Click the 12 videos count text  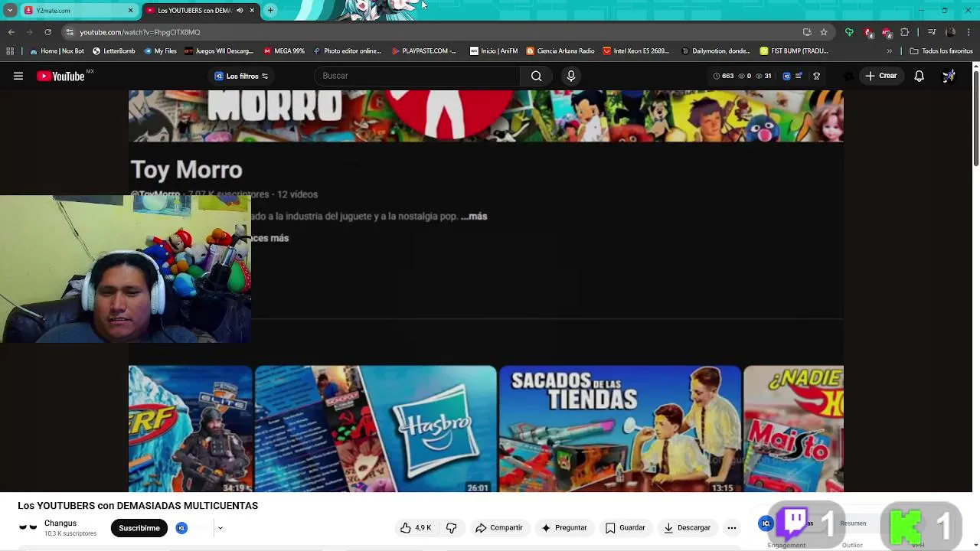[297, 194]
